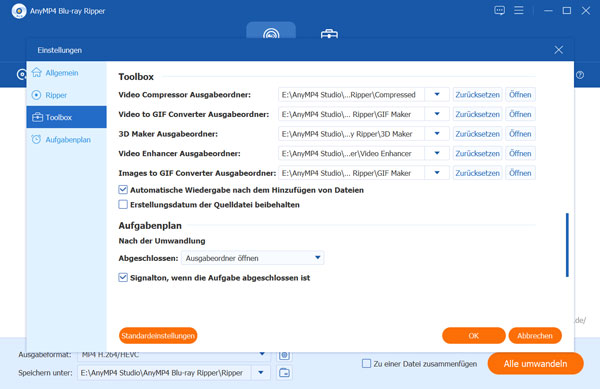Reset 3D Maker output folder

pyautogui.click(x=478, y=134)
